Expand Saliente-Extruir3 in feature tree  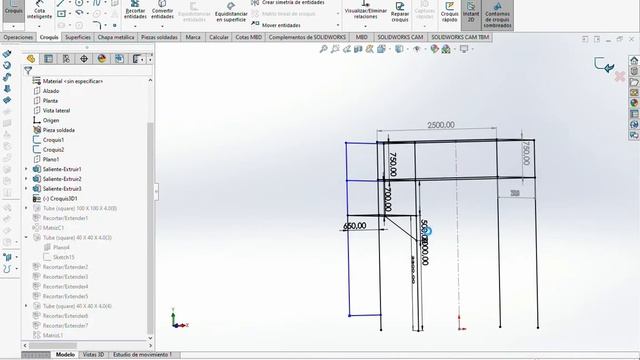pyautogui.click(x=27, y=189)
